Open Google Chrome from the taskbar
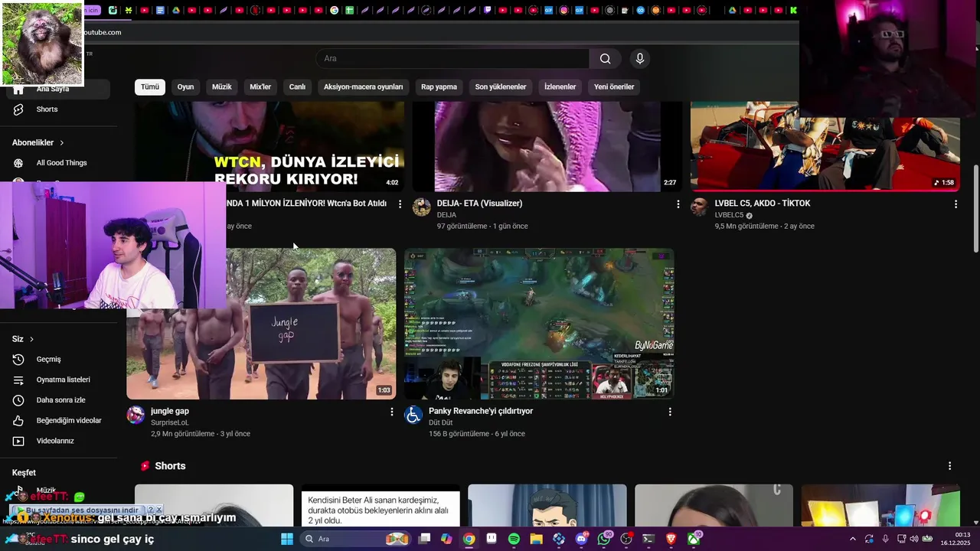 tap(469, 539)
